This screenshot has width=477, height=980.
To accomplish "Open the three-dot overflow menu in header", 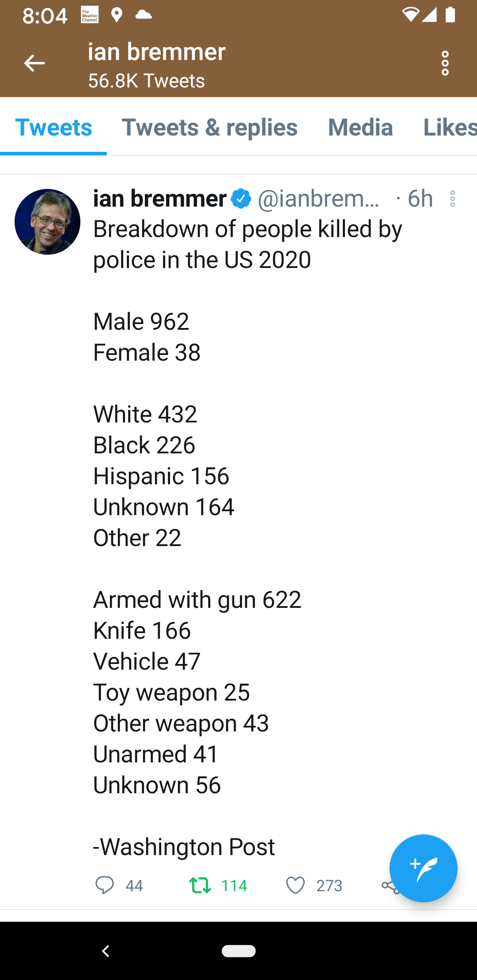I will pos(445,63).
